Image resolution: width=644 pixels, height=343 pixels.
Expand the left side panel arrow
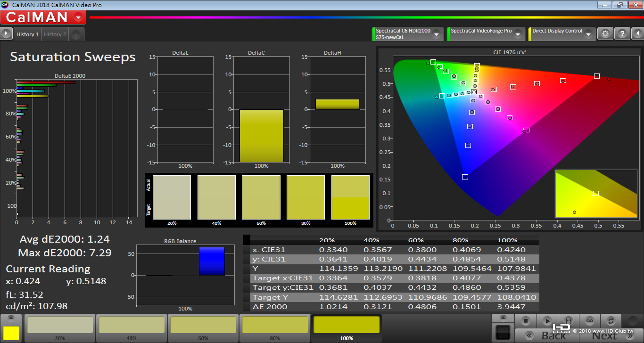pos(6,33)
